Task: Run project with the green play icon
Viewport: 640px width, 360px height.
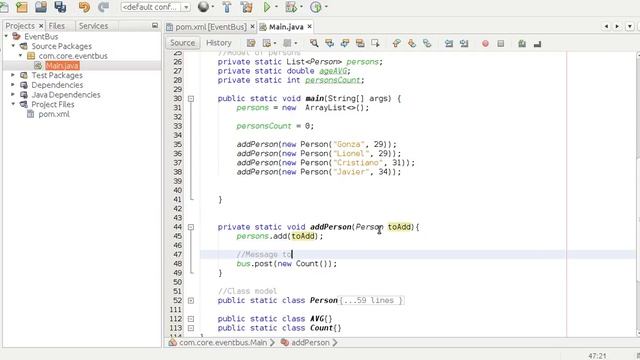Action: pyautogui.click(x=267, y=7)
